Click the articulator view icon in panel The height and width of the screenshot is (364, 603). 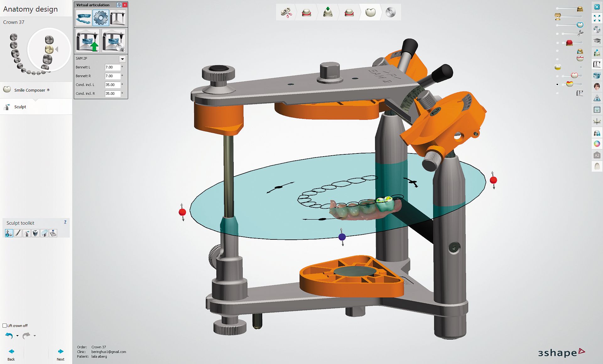click(118, 18)
